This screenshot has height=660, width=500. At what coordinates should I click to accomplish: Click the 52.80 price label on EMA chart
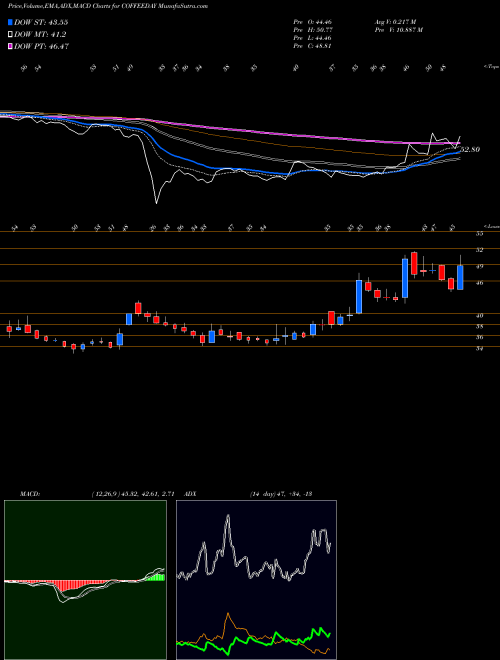[x=470, y=149]
